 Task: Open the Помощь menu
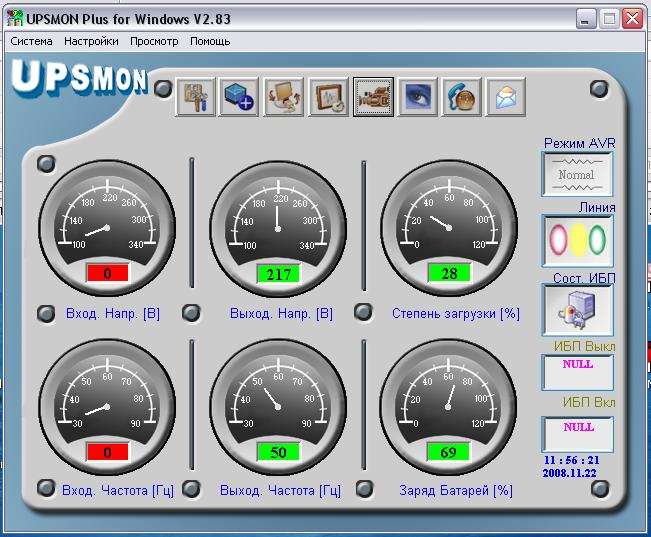click(210, 41)
